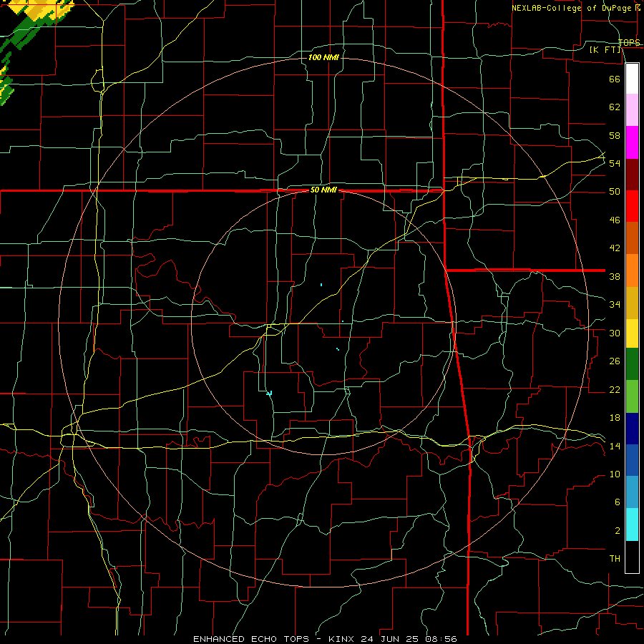644x644 pixels.
Task: Click the 46 legend value label
Action: (615, 220)
